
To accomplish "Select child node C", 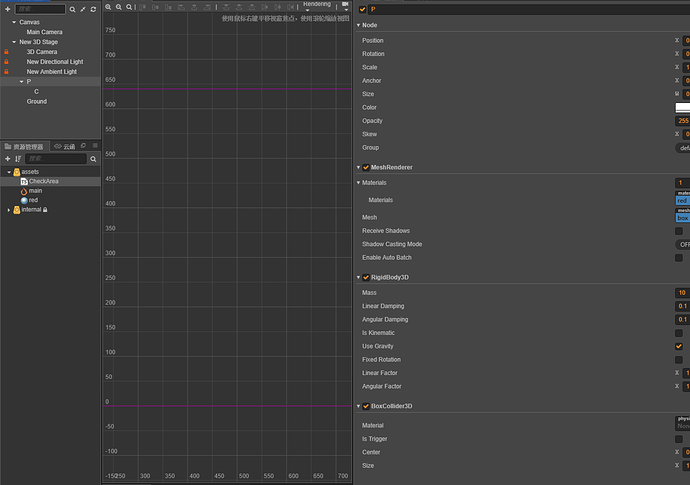I will [37, 92].
